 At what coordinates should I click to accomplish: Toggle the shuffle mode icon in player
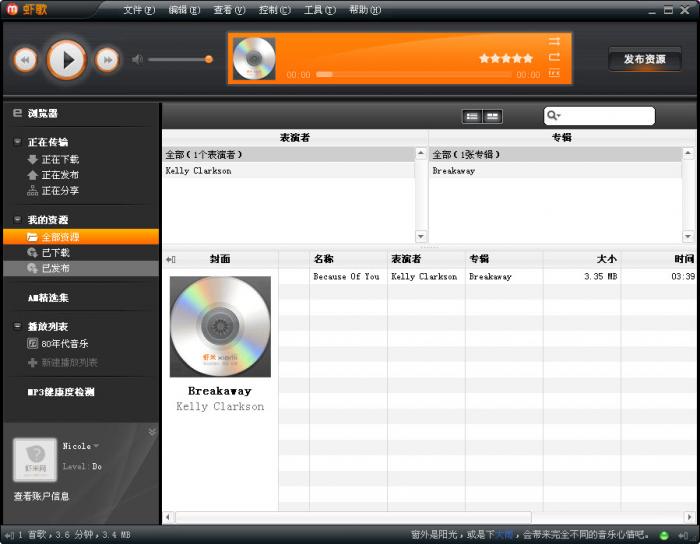pos(554,41)
